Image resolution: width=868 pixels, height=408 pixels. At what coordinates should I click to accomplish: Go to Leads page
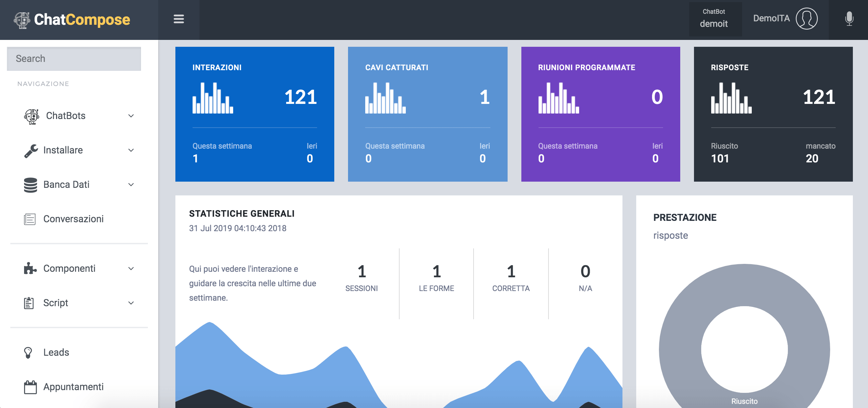point(79,353)
